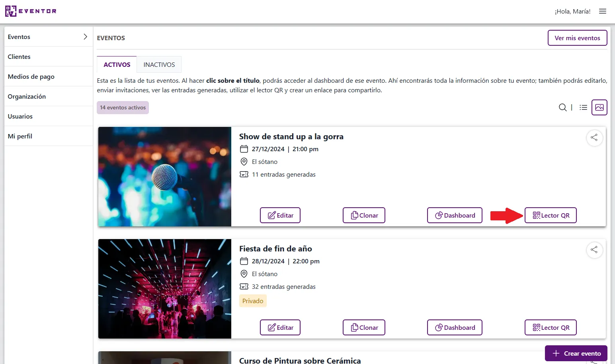Switch to image card view
This screenshot has height=364, width=615.
(599, 107)
